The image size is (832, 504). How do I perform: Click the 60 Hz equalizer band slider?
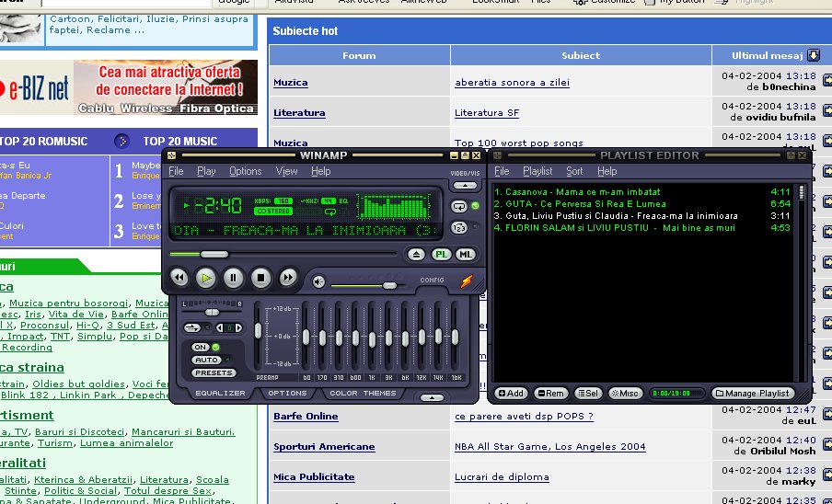pos(306,337)
